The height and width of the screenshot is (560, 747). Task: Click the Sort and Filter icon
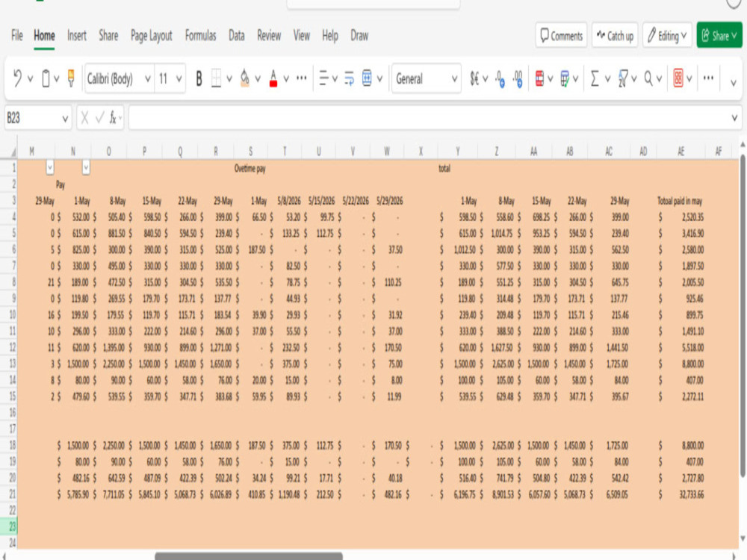[622, 78]
